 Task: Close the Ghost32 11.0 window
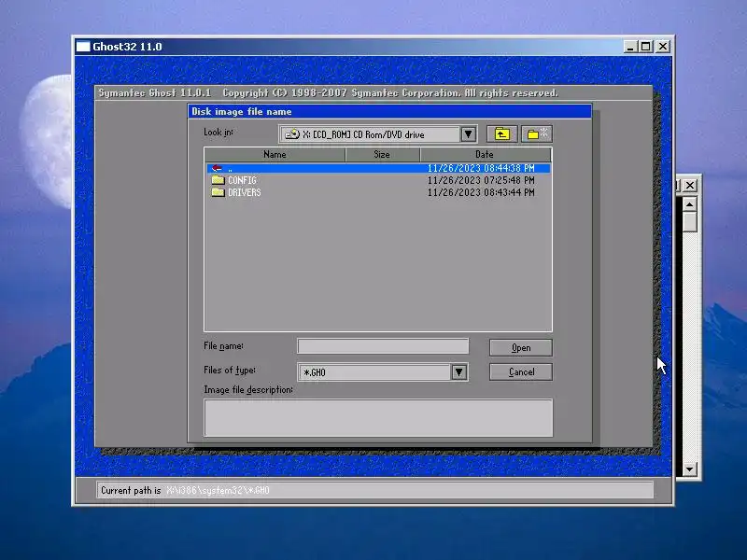click(x=663, y=47)
